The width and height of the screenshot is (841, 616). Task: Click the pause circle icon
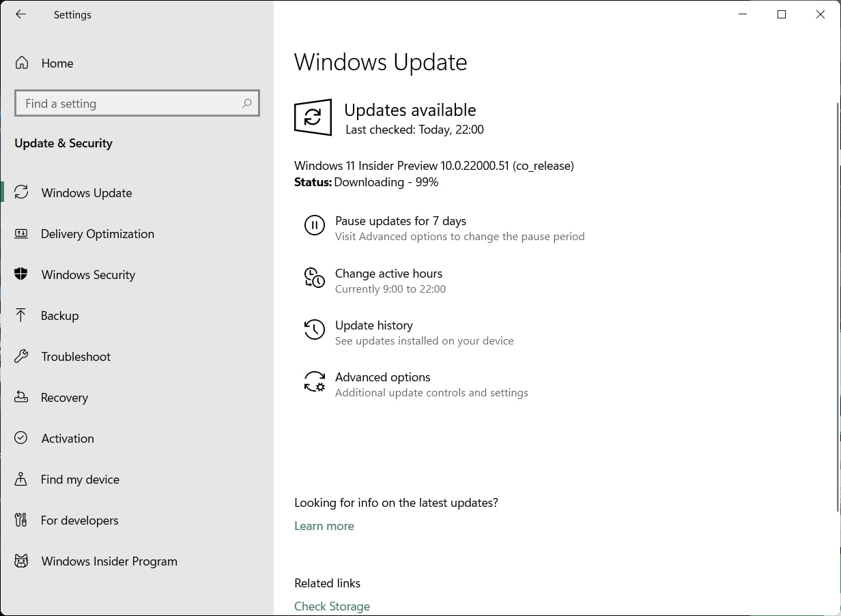point(314,225)
